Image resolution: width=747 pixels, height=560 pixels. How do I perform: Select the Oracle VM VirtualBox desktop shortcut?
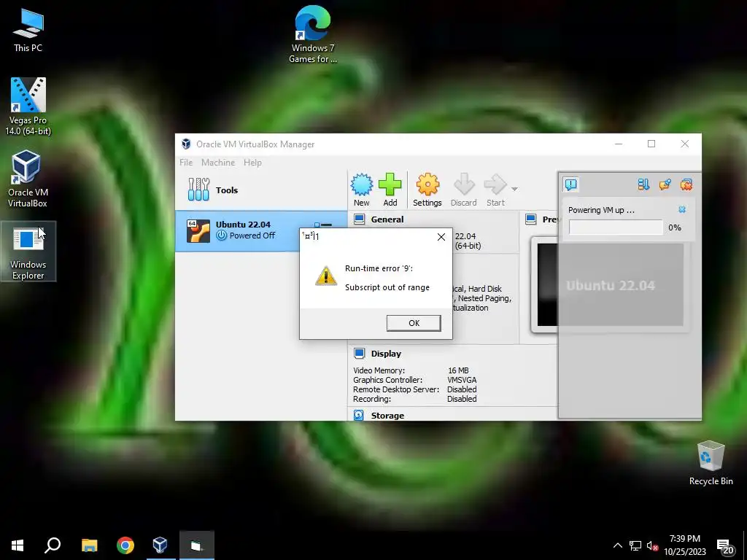point(28,179)
